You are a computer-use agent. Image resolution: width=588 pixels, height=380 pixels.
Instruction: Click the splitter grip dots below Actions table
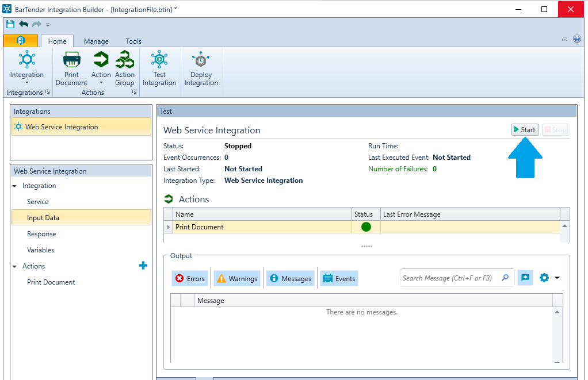click(366, 247)
